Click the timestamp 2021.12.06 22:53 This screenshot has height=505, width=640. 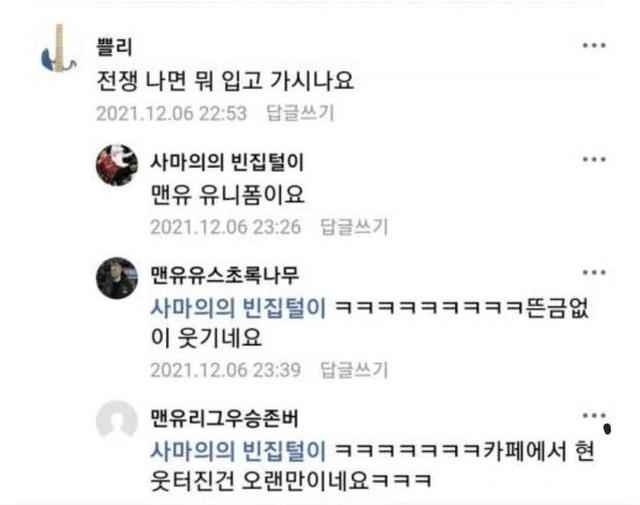coord(172,113)
